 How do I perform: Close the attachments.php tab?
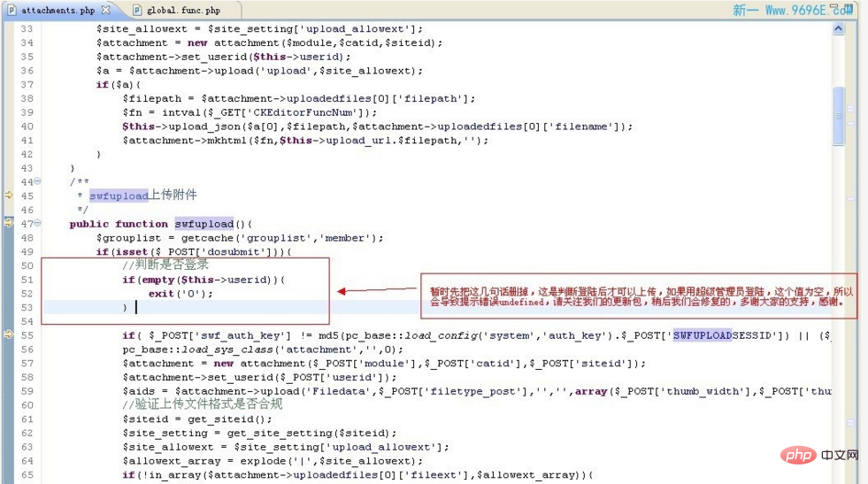point(105,10)
